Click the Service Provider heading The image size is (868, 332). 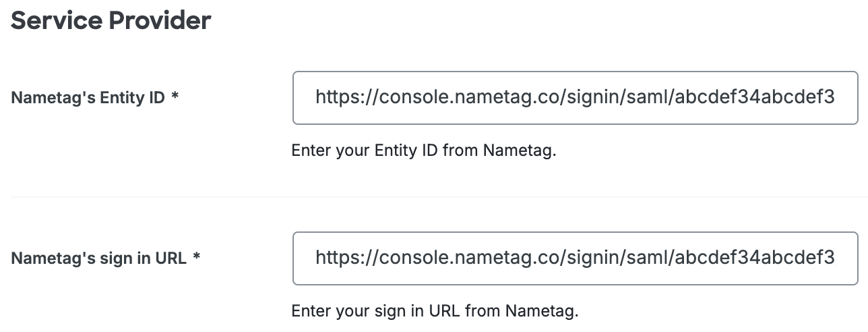pyautogui.click(x=111, y=21)
